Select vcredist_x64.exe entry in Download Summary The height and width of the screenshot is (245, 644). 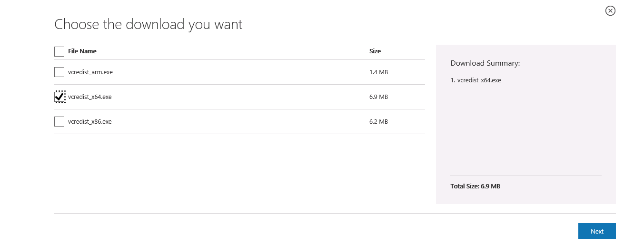click(476, 80)
